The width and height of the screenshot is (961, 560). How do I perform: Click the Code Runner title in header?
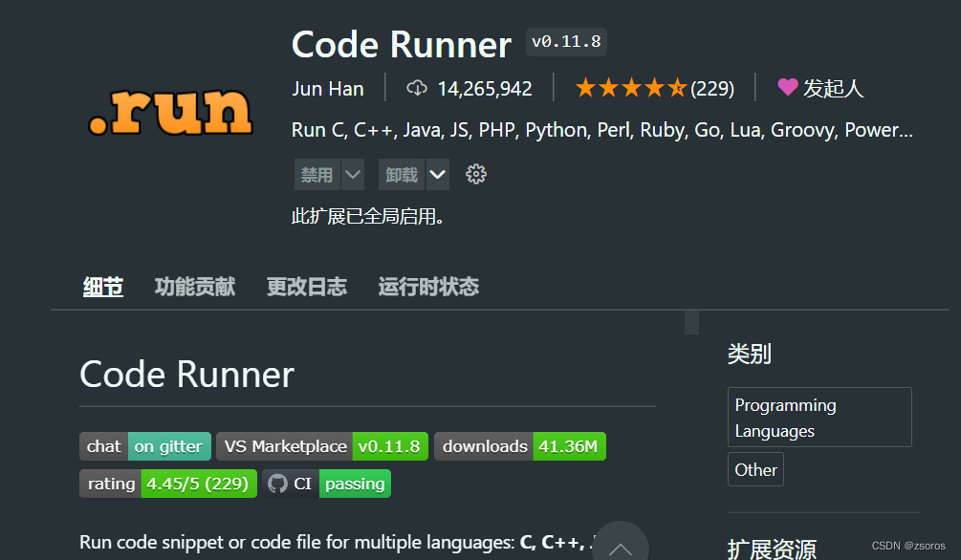(x=402, y=45)
